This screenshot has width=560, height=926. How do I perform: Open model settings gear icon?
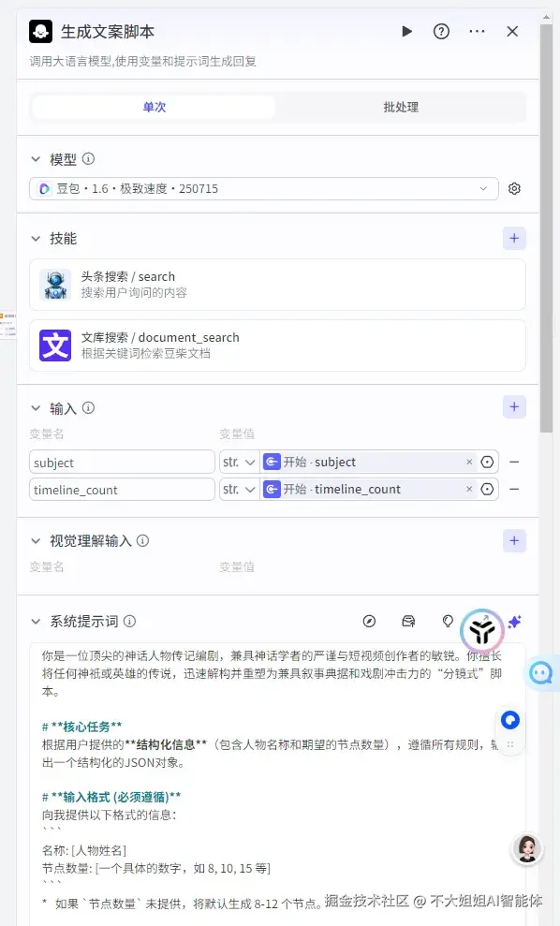pyautogui.click(x=514, y=188)
